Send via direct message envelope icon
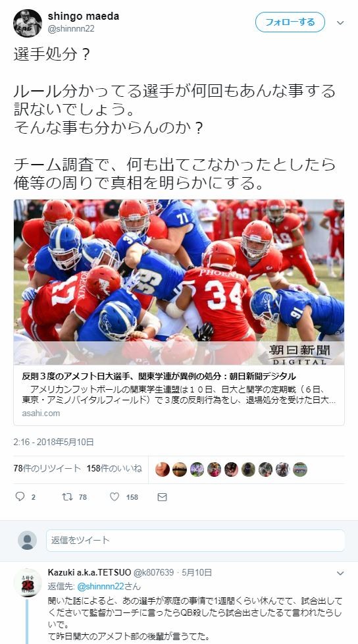The height and width of the screenshot is (644, 358). (x=162, y=497)
